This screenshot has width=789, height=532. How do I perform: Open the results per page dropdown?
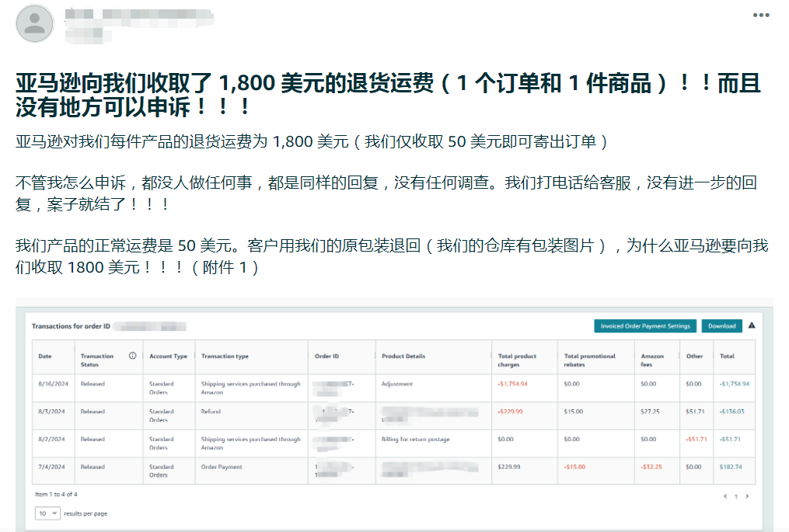[x=47, y=513]
